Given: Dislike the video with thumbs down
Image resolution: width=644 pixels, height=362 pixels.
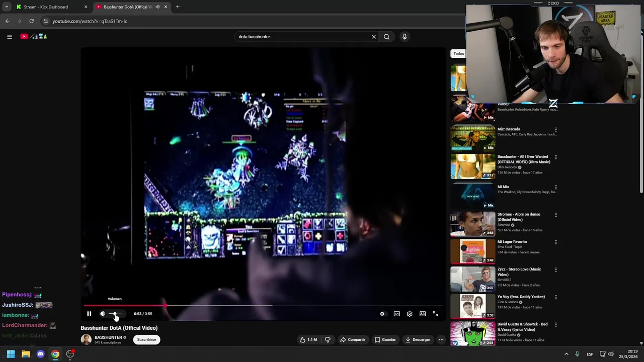Looking at the screenshot, I should point(328,339).
